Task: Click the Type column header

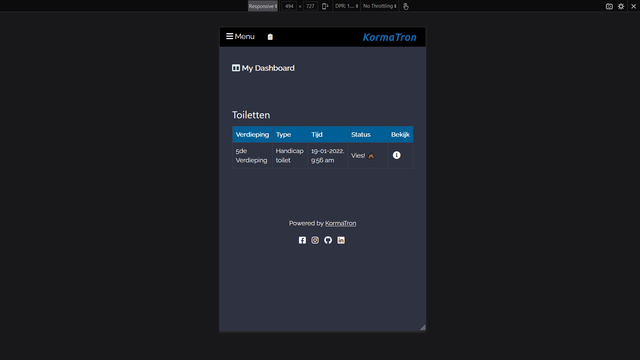Action: pos(290,134)
